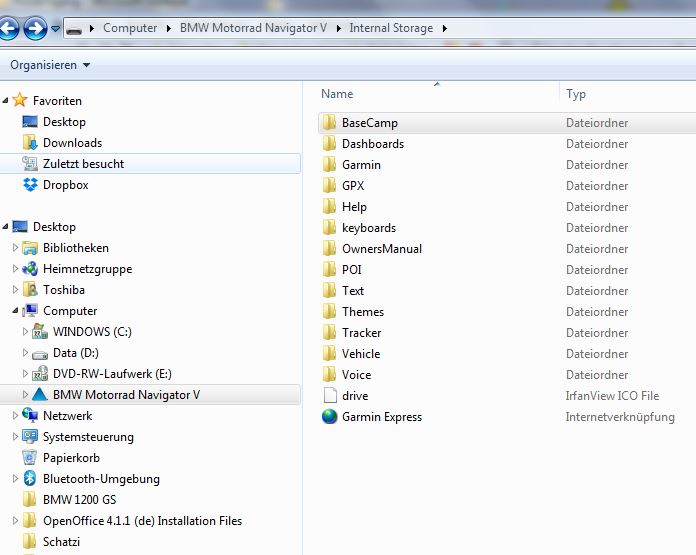Click the Back navigation arrow button
The height and width of the screenshot is (555, 696).
[11, 28]
